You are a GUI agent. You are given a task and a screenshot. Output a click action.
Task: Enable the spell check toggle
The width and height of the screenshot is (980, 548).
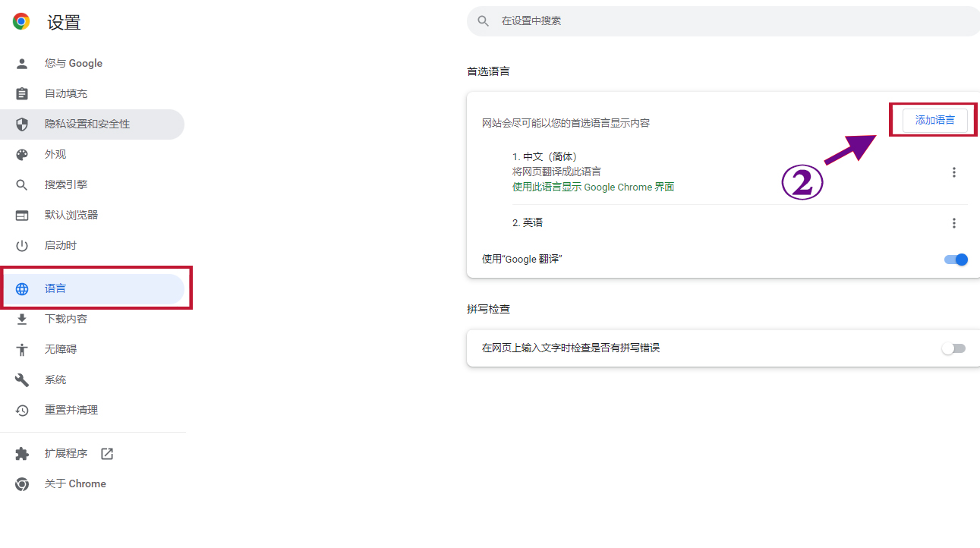coord(953,348)
